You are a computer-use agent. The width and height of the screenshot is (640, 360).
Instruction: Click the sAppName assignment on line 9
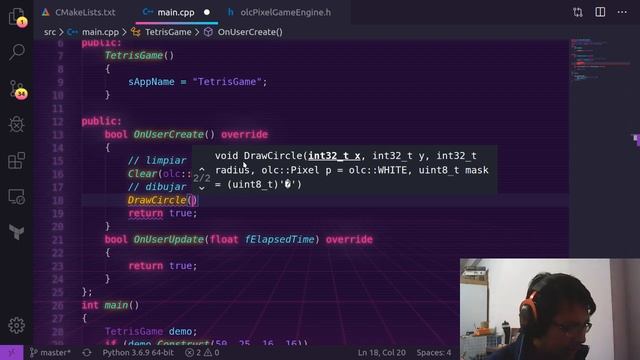(x=198, y=82)
